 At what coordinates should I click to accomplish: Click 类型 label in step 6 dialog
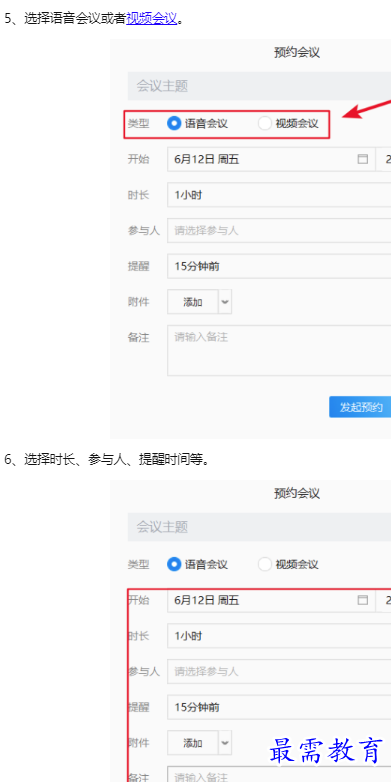138,565
